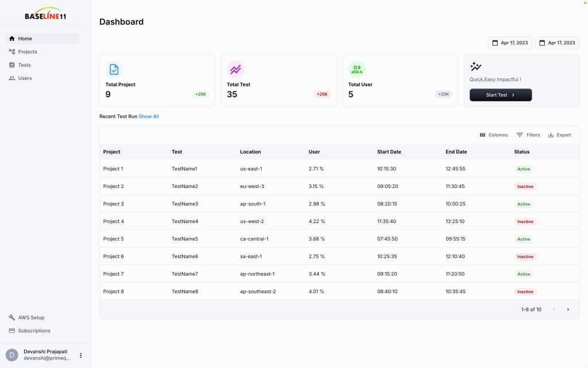The image size is (588, 368).
Task: Export the recent test run table
Action: coord(559,135)
